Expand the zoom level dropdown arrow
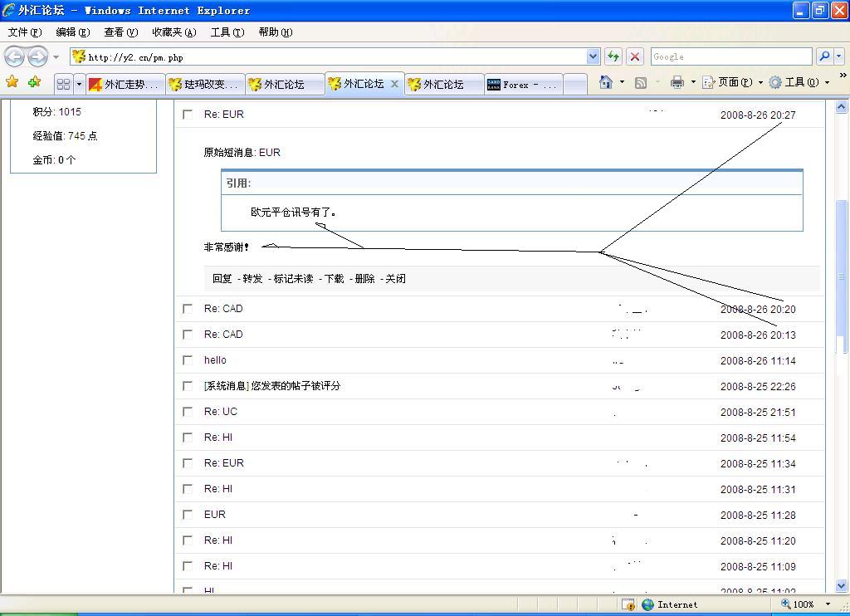 pyautogui.click(x=828, y=604)
